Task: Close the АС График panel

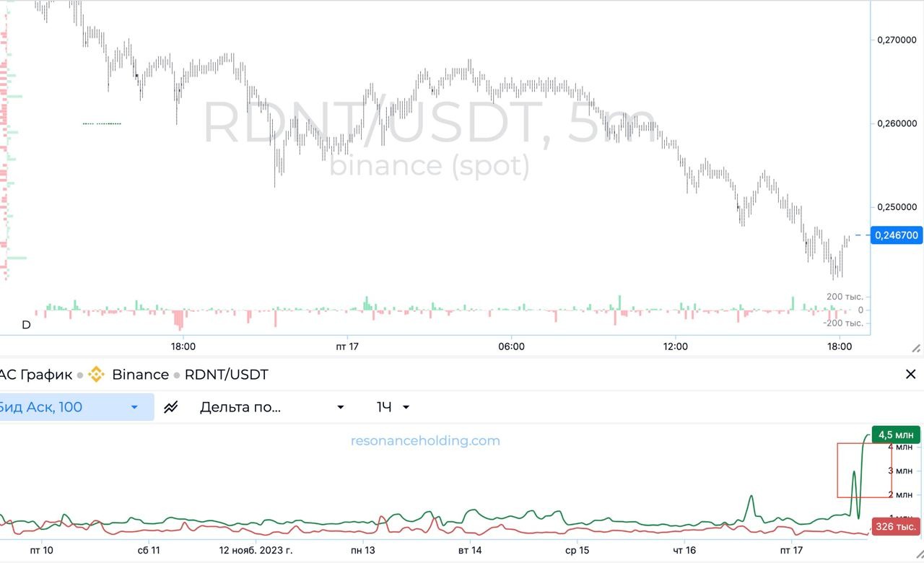Action: 910,374
